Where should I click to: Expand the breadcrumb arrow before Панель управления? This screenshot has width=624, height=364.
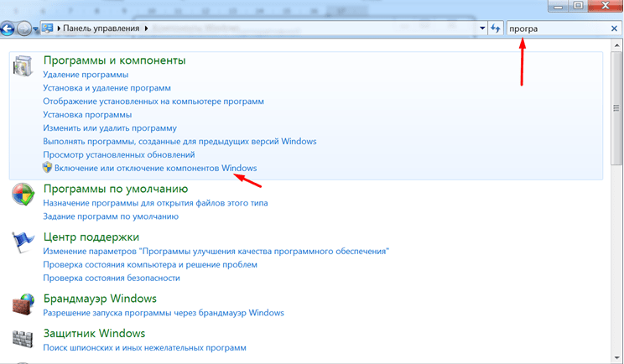point(59,29)
